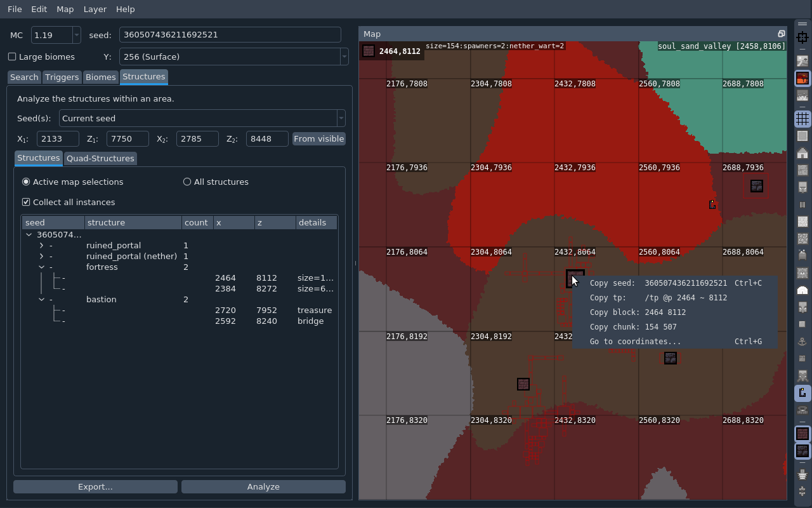The width and height of the screenshot is (812, 508).
Task: Open the Edit menu
Action: tap(39, 9)
